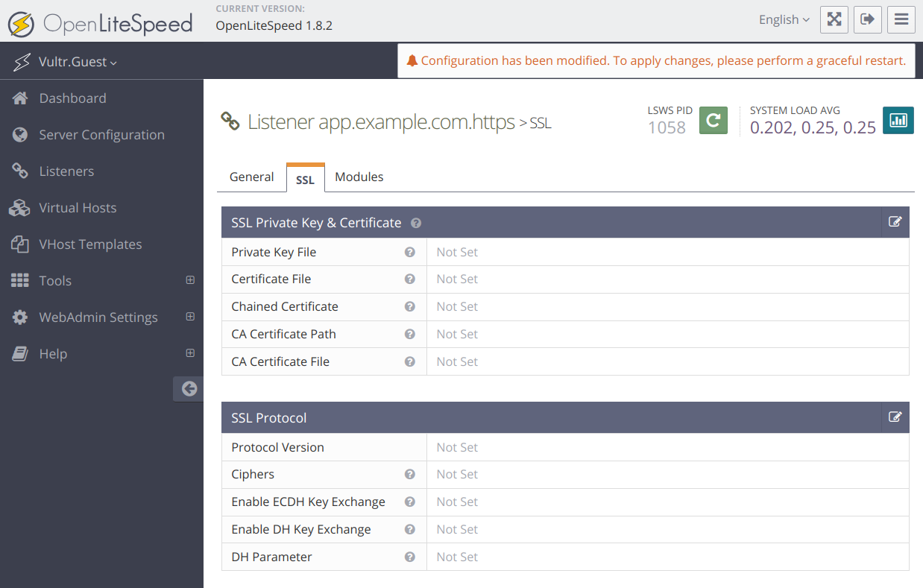923x588 pixels.
Task: Expand the WebAdmin Settings plus sign
Action: pos(190,317)
